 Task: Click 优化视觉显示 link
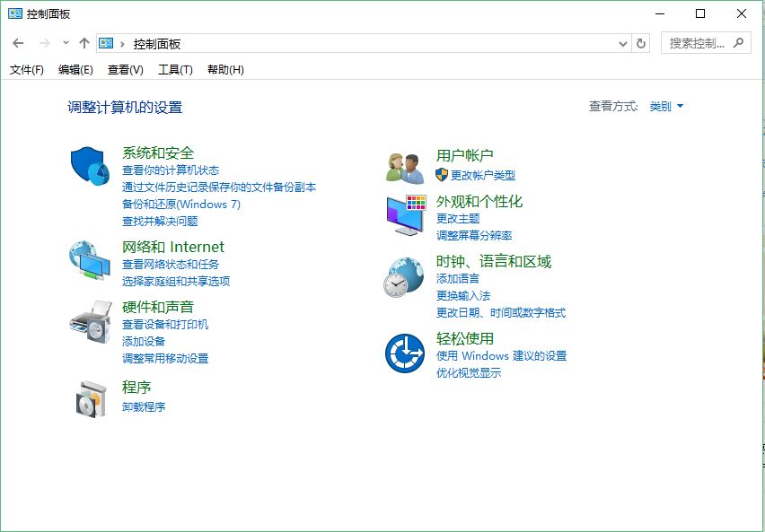469,373
